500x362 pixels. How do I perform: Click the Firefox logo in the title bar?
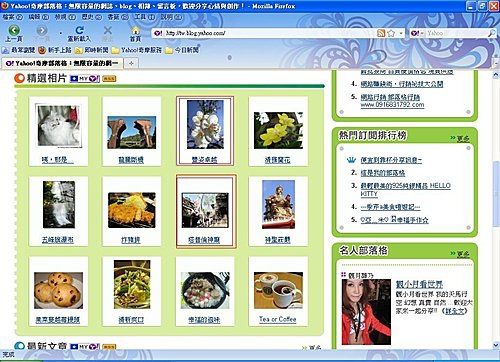[5, 6]
